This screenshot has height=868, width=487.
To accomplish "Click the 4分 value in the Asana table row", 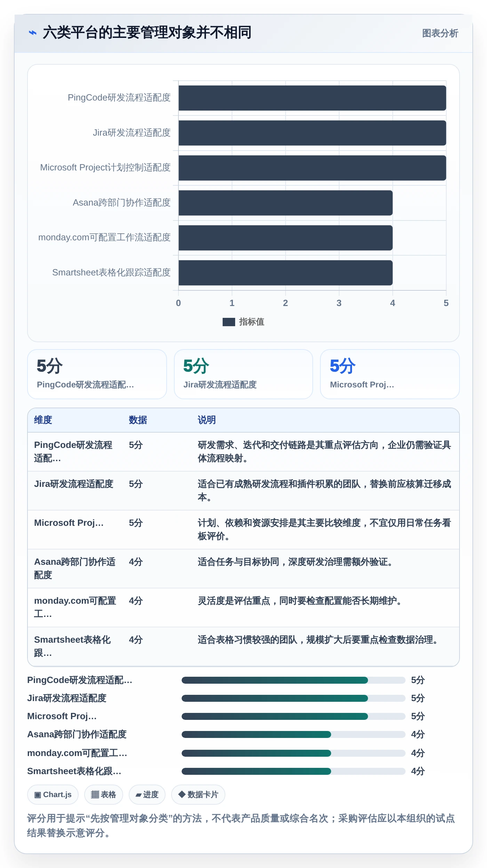I will [136, 562].
